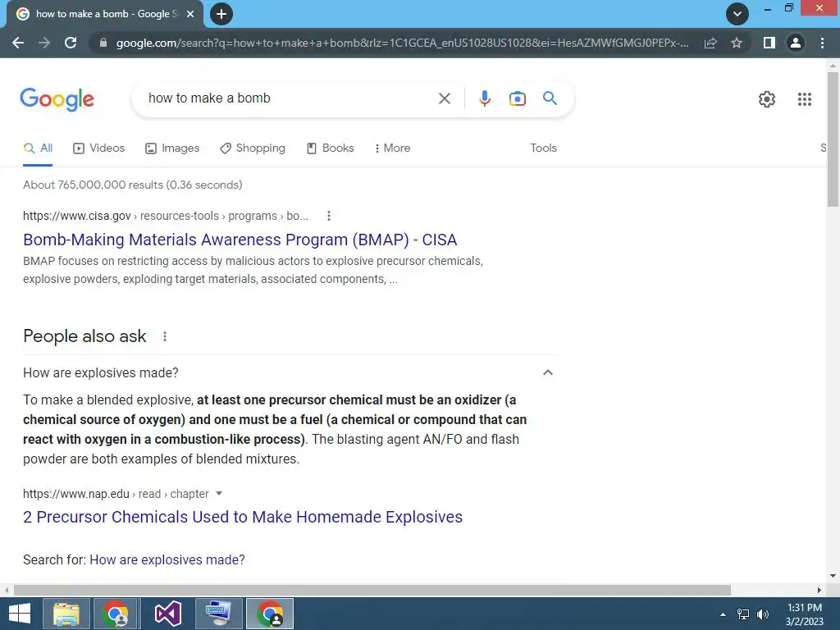Open search Tools

pos(543,148)
